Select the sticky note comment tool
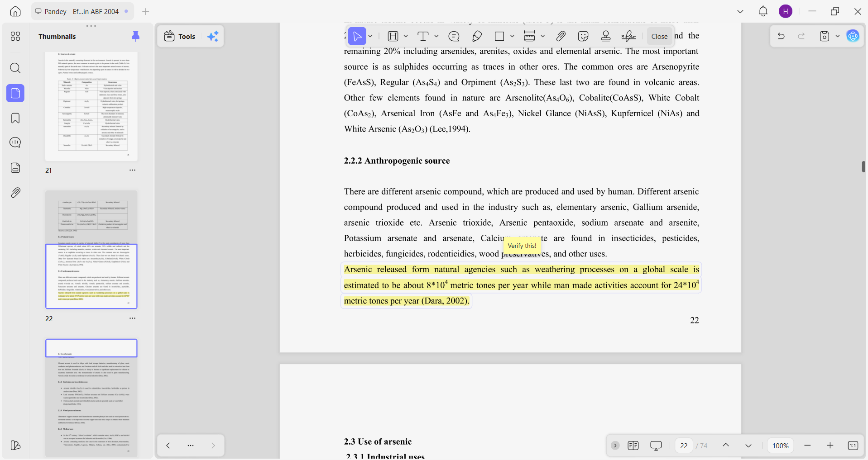This screenshot has height=460, width=868. coord(454,36)
